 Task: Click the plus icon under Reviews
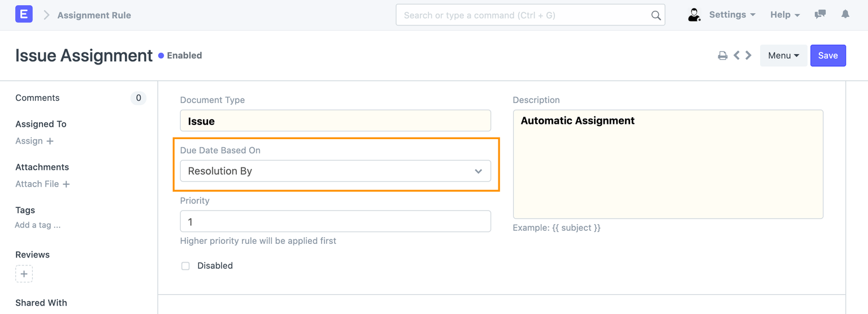click(24, 274)
